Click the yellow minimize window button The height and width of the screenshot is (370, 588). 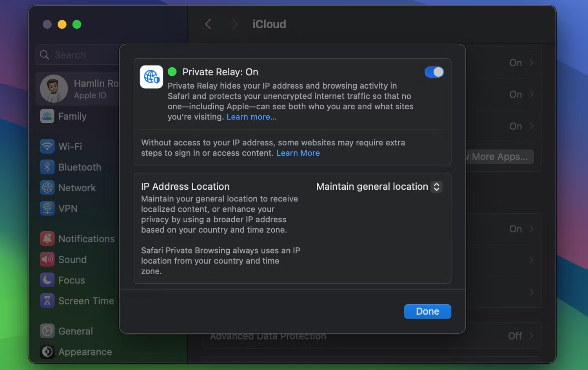tap(62, 24)
